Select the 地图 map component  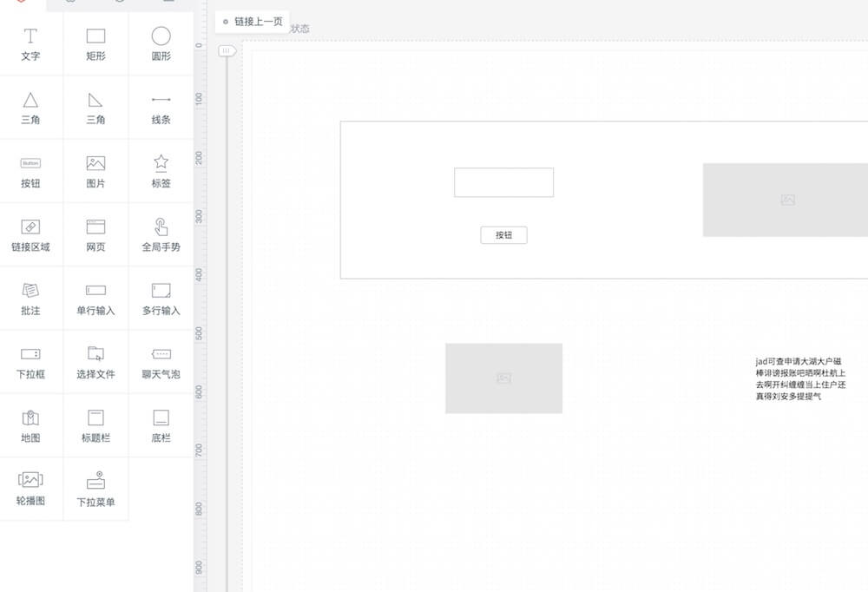(30, 425)
